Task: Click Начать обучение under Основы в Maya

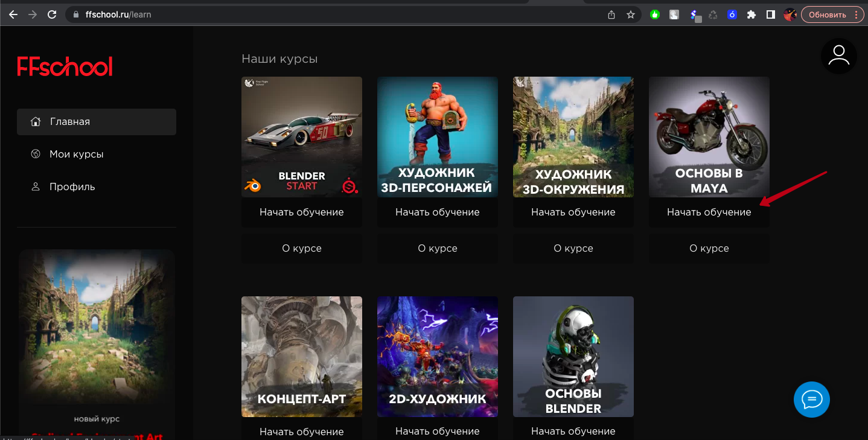Action: [x=709, y=212]
